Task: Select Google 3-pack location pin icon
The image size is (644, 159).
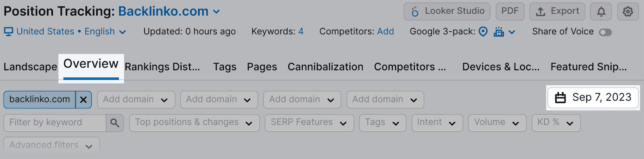Action: [483, 32]
